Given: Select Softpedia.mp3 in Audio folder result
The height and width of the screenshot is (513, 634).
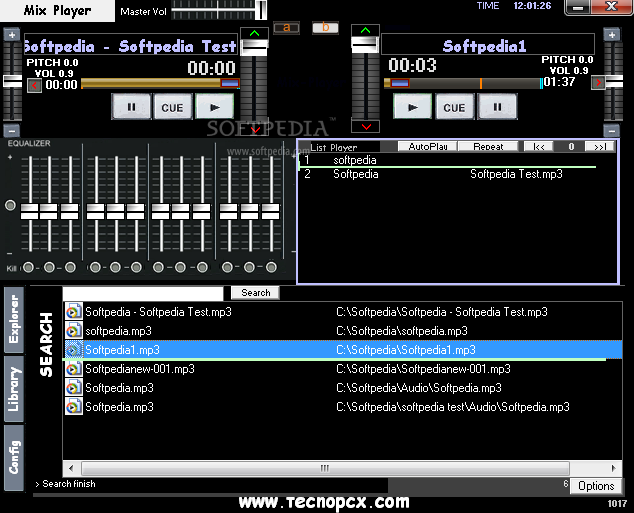Looking at the screenshot, I should click(x=343, y=388).
